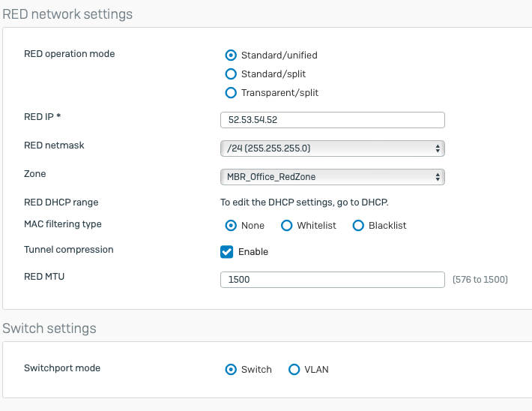The width and height of the screenshot is (532, 411).
Task: Set MAC filtering type to None
Action: [x=231, y=226]
